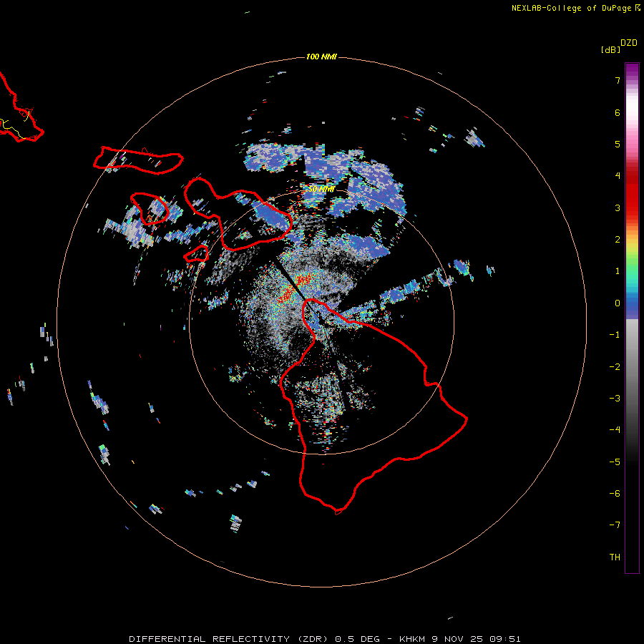The height and width of the screenshot is (644, 644).
Task: Click the purple top of the color bar
Action: [x=632, y=70]
